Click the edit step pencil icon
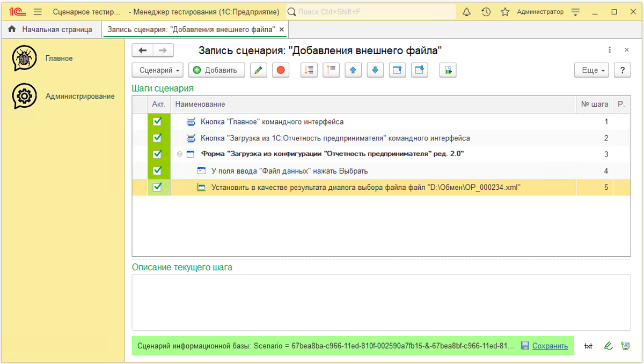The image size is (644, 364). 259,70
